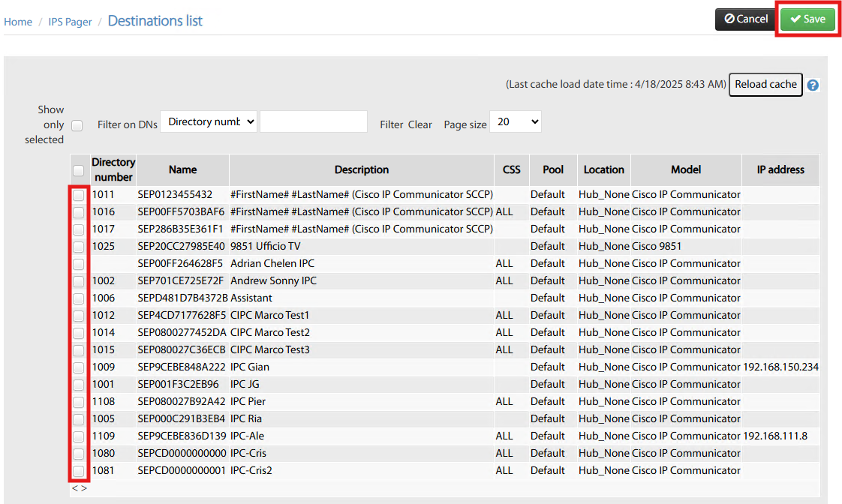Go to Home in the breadcrumb

point(18,22)
